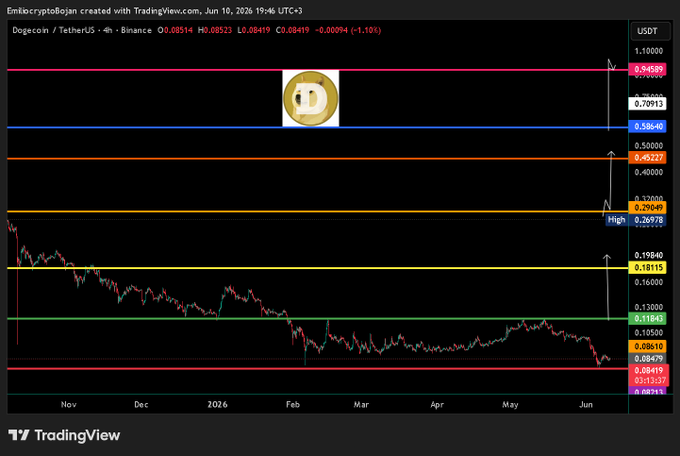Viewport: 680px width, 456px height.
Task: Click the Jun label on time axis
Action: point(586,404)
